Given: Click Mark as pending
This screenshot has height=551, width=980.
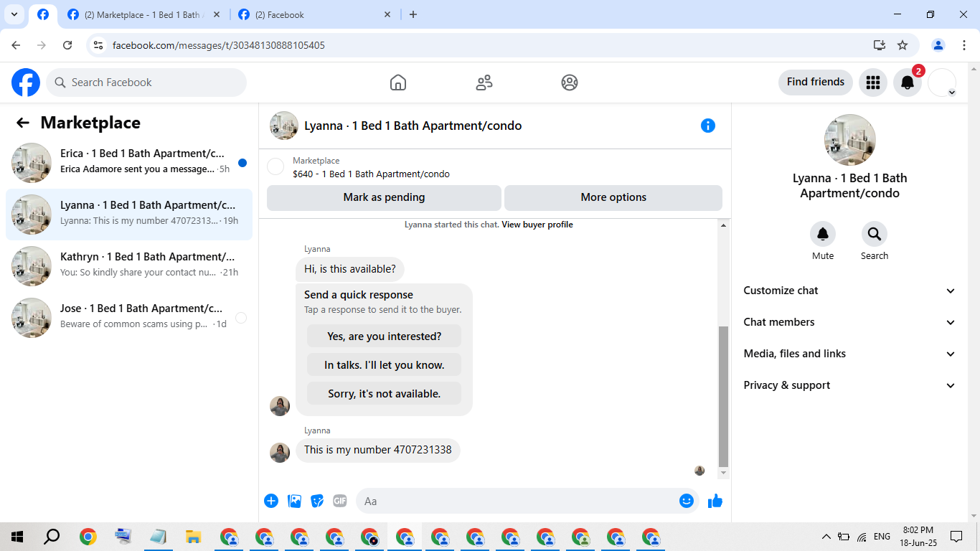Looking at the screenshot, I should pos(384,197).
